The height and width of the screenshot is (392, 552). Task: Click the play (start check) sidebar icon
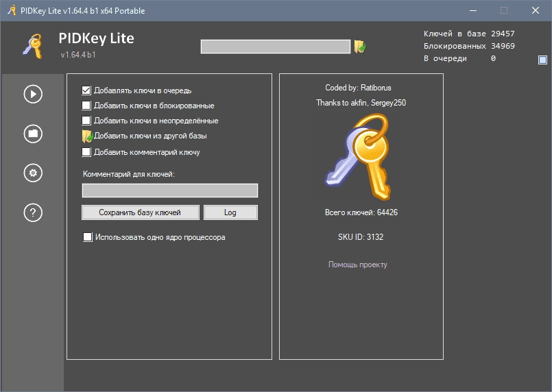tap(33, 95)
